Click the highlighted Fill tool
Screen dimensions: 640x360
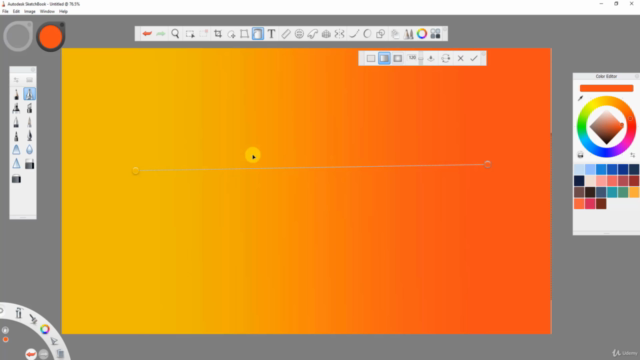pos(258,34)
